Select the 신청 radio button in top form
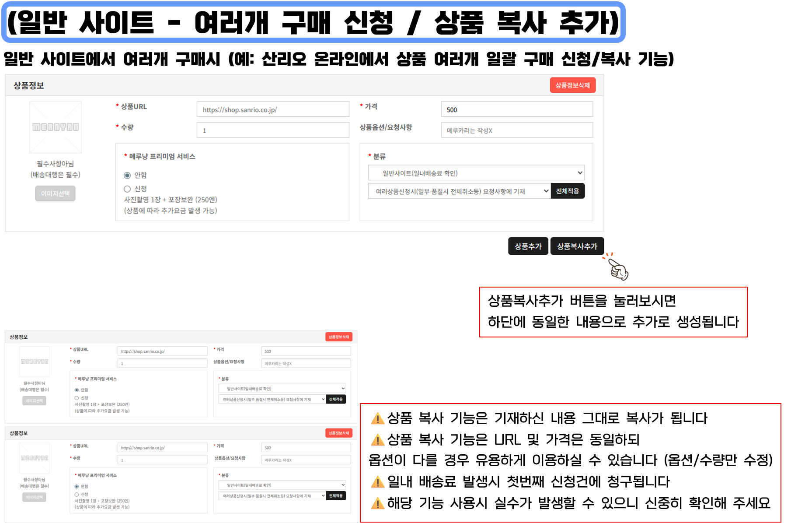The height and width of the screenshot is (523, 812). click(x=127, y=189)
